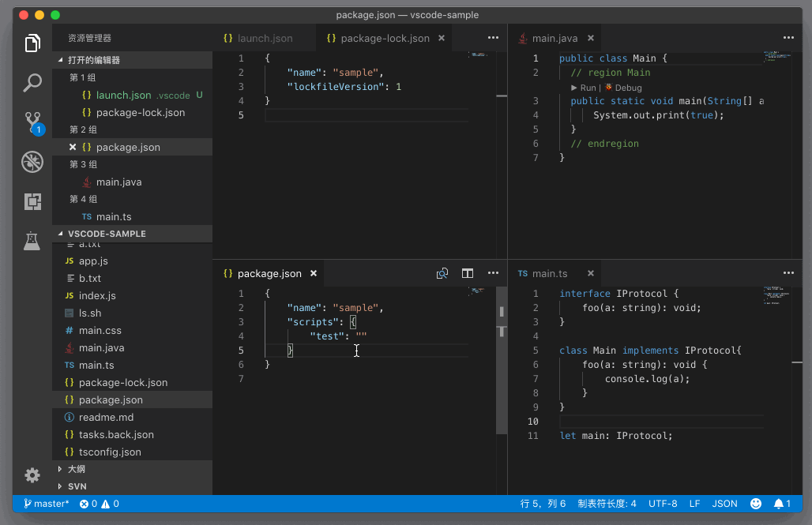This screenshot has width=812, height=525.
Task: Open the Search view magnifier icon
Action: 32,82
